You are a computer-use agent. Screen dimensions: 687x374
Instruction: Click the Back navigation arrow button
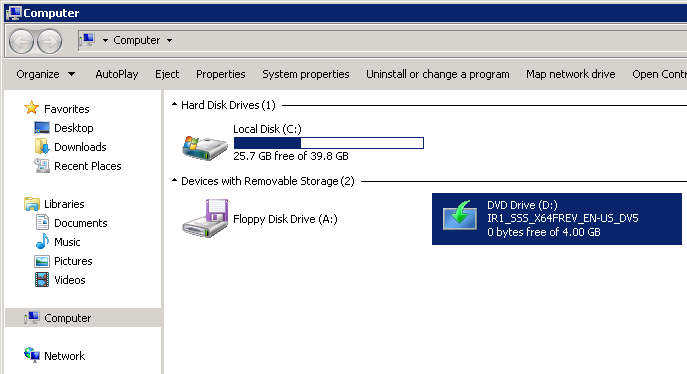click(x=21, y=41)
